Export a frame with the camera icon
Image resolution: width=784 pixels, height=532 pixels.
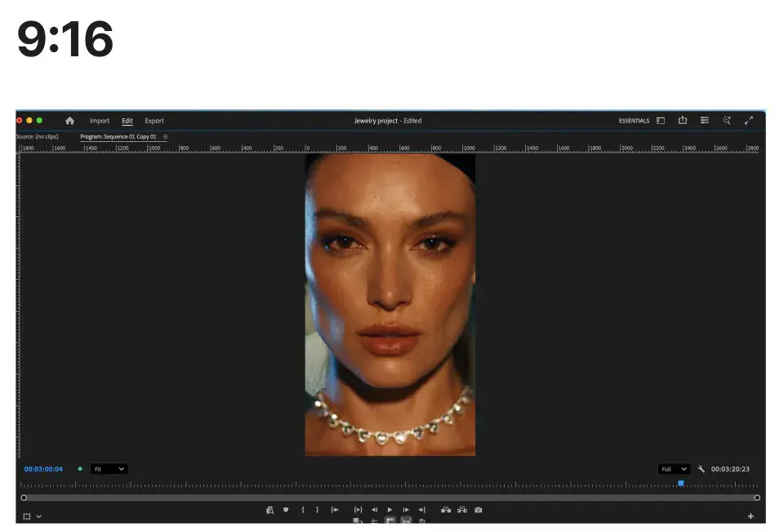(479, 510)
